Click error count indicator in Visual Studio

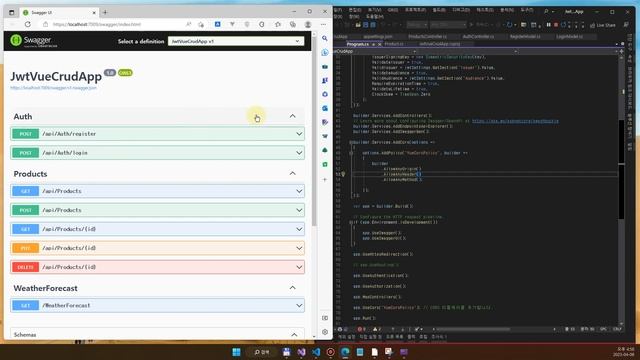361,329
